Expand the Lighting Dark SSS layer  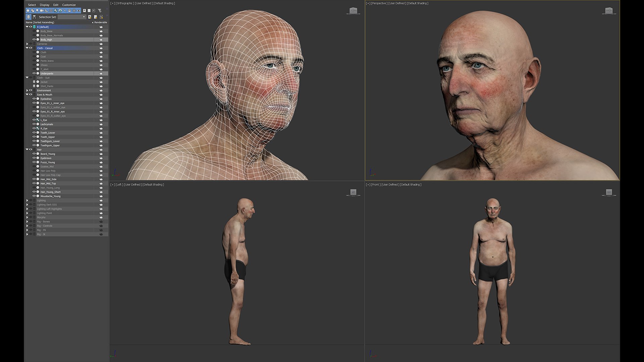click(27, 204)
